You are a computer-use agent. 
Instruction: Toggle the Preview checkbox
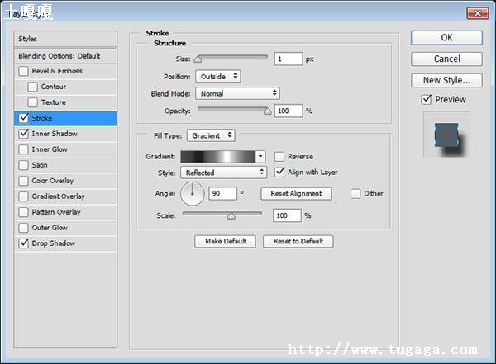click(x=426, y=99)
